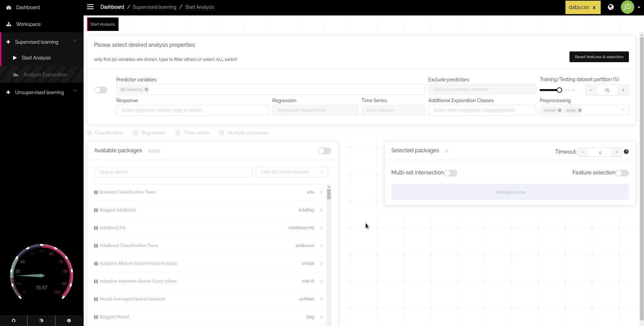Expand the Unsupervised learning menu
The image size is (644, 326).
(75, 91)
